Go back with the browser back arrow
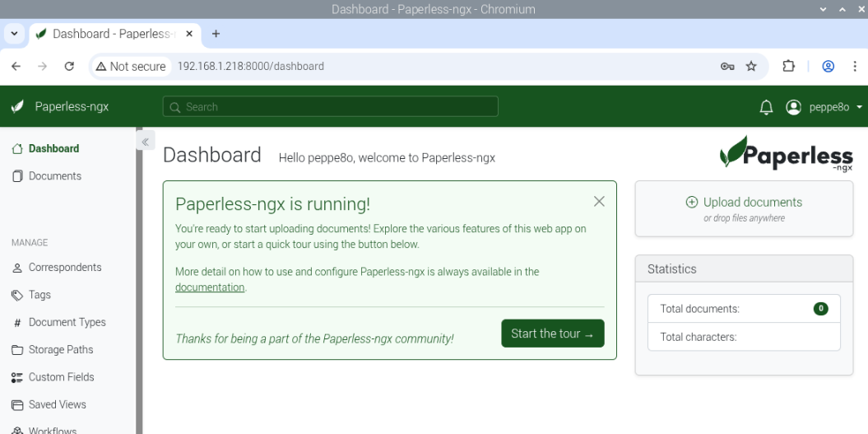Image resolution: width=868 pixels, height=434 pixels. pyautogui.click(x=16, y=67)
